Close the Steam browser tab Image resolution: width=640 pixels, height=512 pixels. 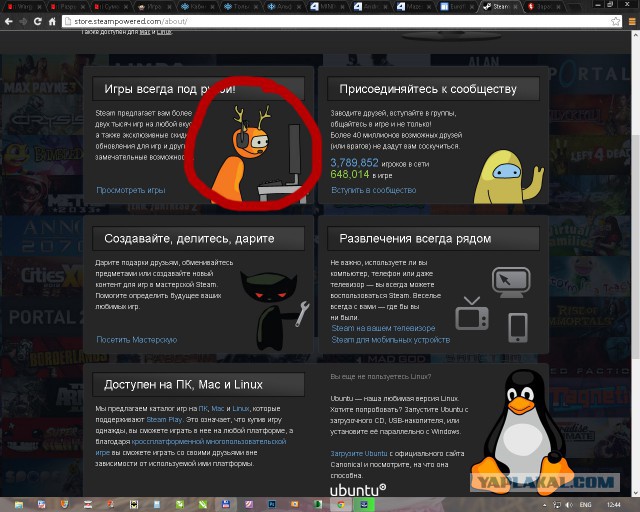(x=516, y=7)
